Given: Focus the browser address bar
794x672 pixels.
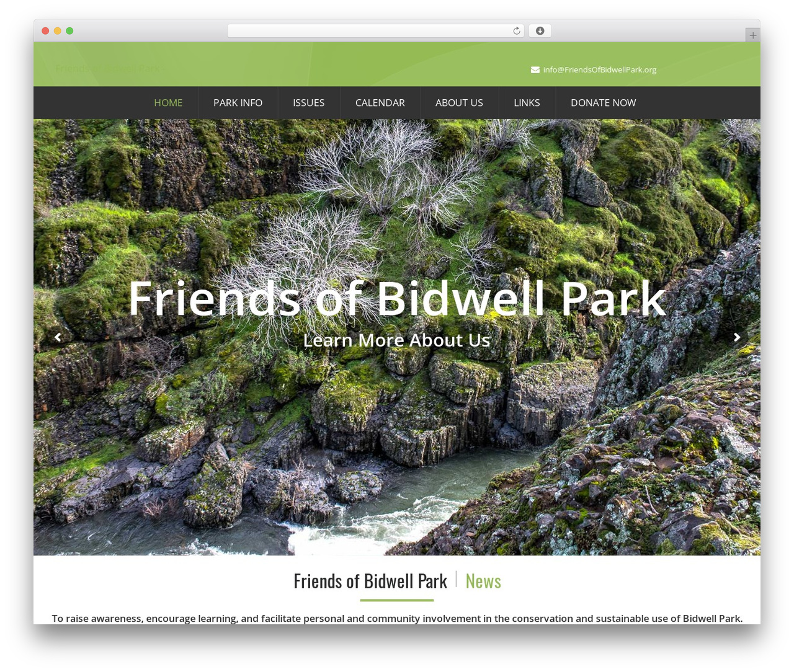Looking at the screenshot, I should [x=376, y=31].
